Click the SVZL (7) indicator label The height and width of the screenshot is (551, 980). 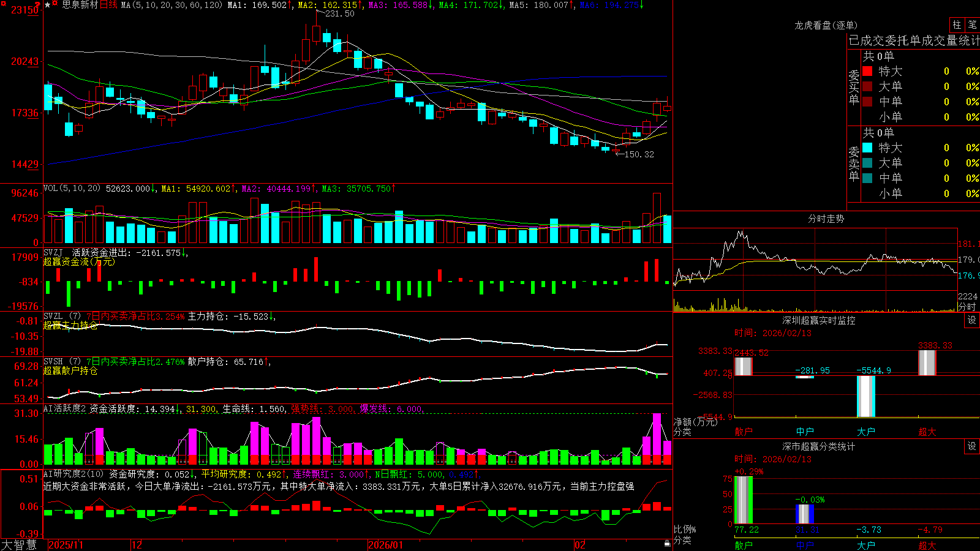[62, 317]
